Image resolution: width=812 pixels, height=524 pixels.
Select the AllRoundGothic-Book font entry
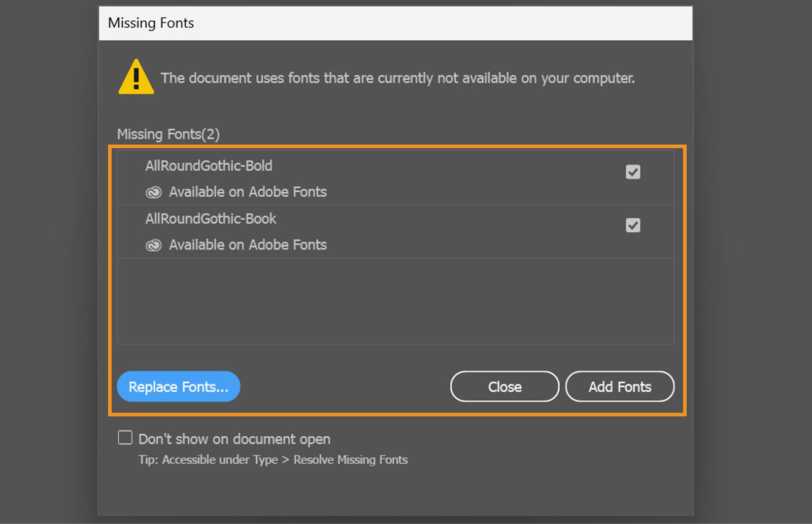click(x=211, y=219)
